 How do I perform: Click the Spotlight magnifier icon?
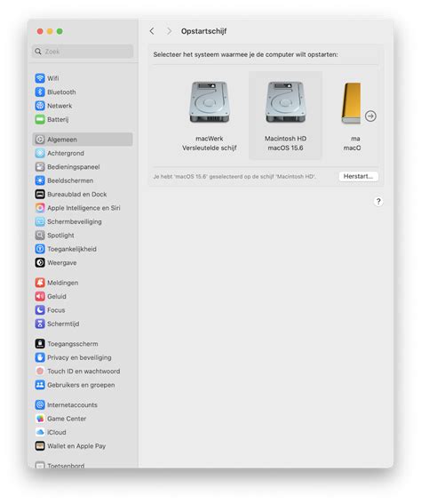click(40, 236)
